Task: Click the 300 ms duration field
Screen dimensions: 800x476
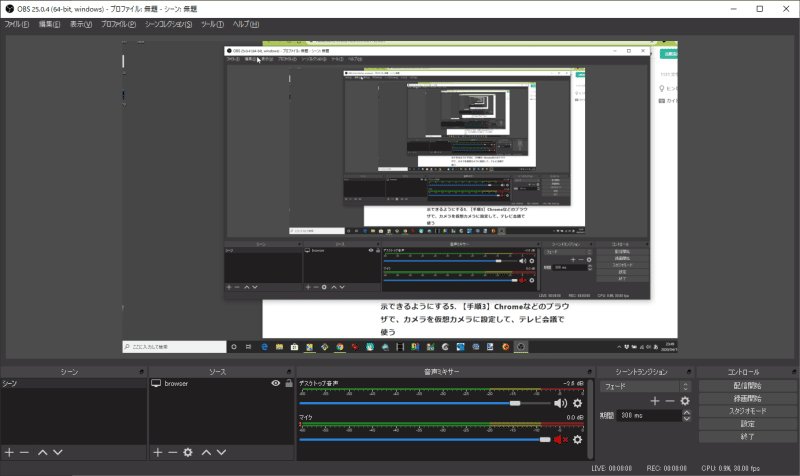Action: point(649,415)
